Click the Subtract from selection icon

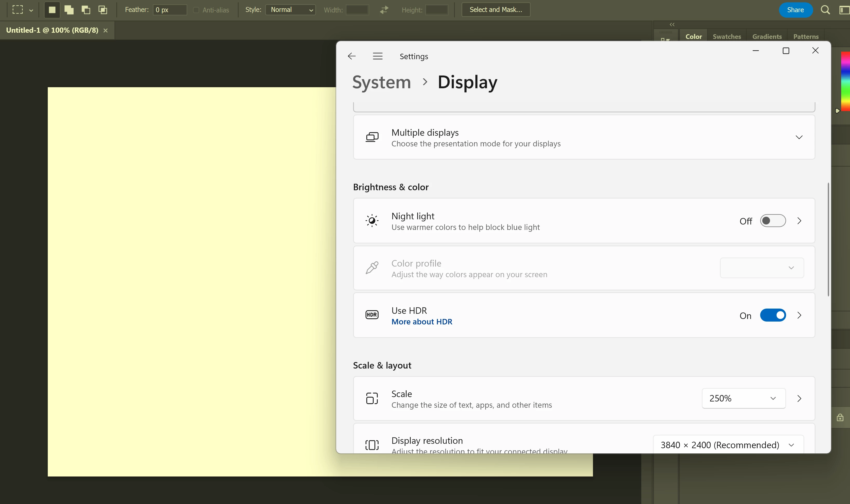[86, 10]
